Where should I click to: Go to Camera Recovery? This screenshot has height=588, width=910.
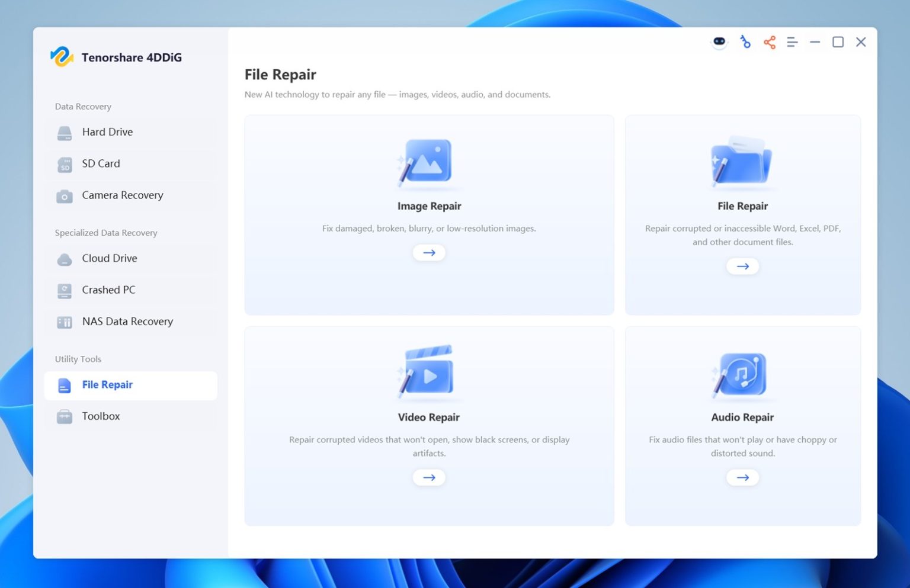[x=131, y=195]
